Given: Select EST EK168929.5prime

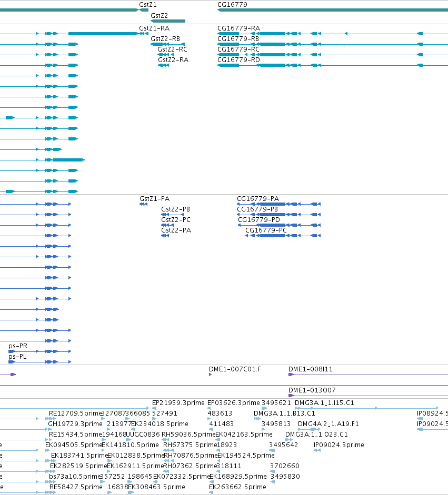Looking at the screenshot, I should pyautogui.click(x=238, y=477).
